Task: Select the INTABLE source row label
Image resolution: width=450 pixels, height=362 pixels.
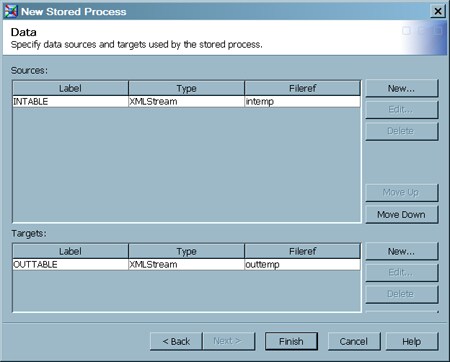Action: (70, 102)
